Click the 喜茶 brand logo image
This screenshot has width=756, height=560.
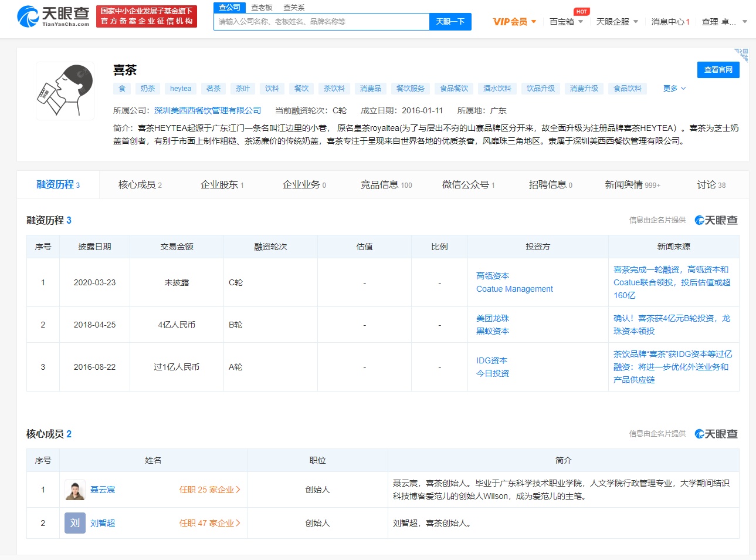point(65,91)
